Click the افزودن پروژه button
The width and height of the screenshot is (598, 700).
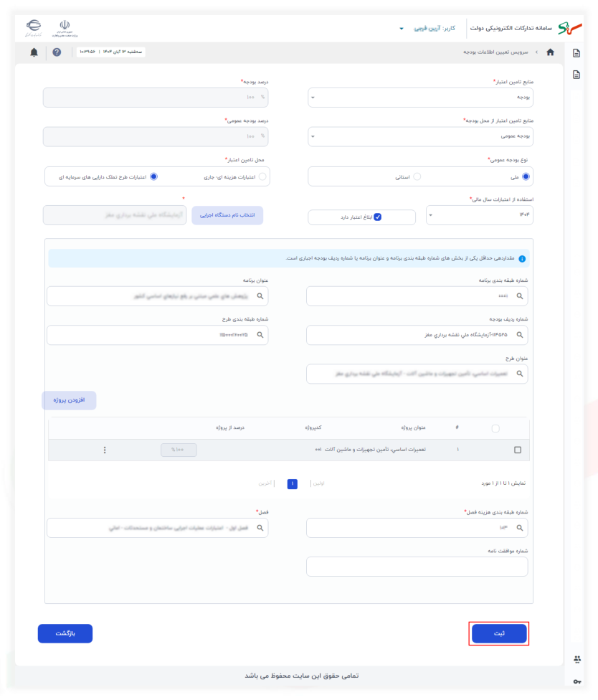[69, 400]
